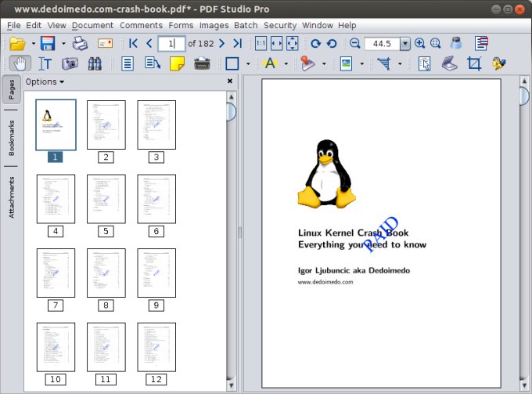This screenshot has height=394, width=532.
Task: Select page 5 thumbnail
Action: tap(106, 199)
